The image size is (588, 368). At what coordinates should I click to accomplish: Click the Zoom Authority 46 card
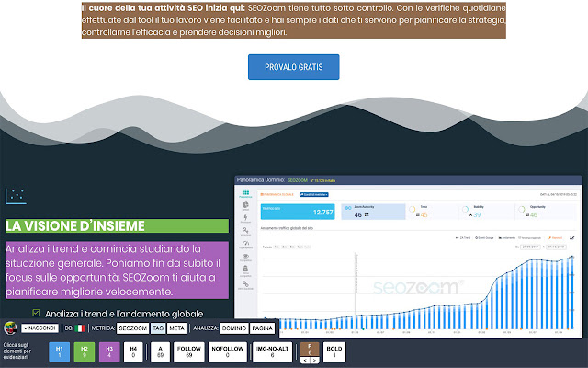point(373,212)
